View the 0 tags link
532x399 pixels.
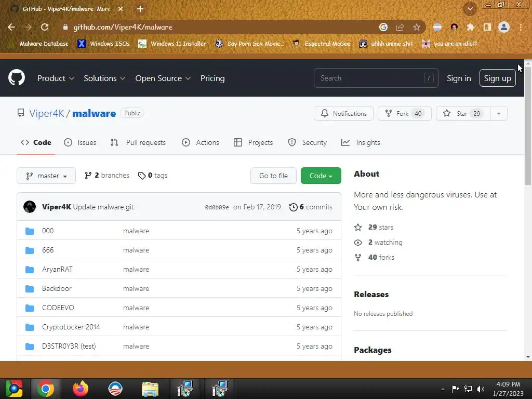(x=153, y=176)
